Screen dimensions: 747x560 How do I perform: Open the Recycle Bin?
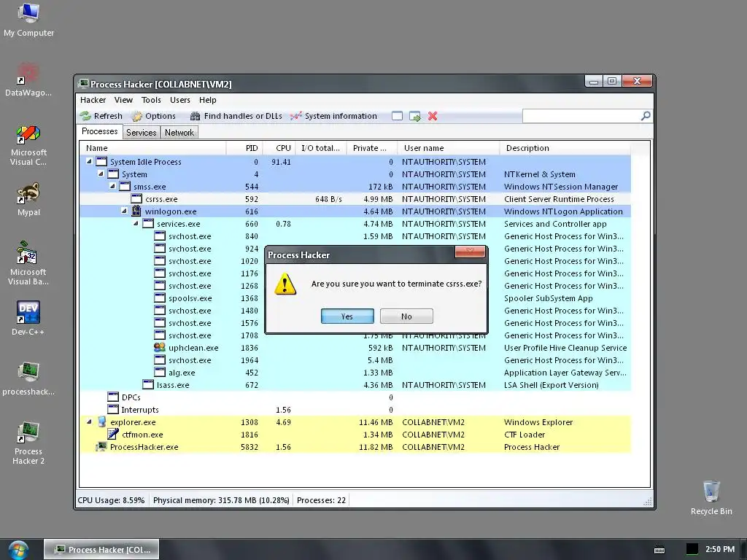711,497
